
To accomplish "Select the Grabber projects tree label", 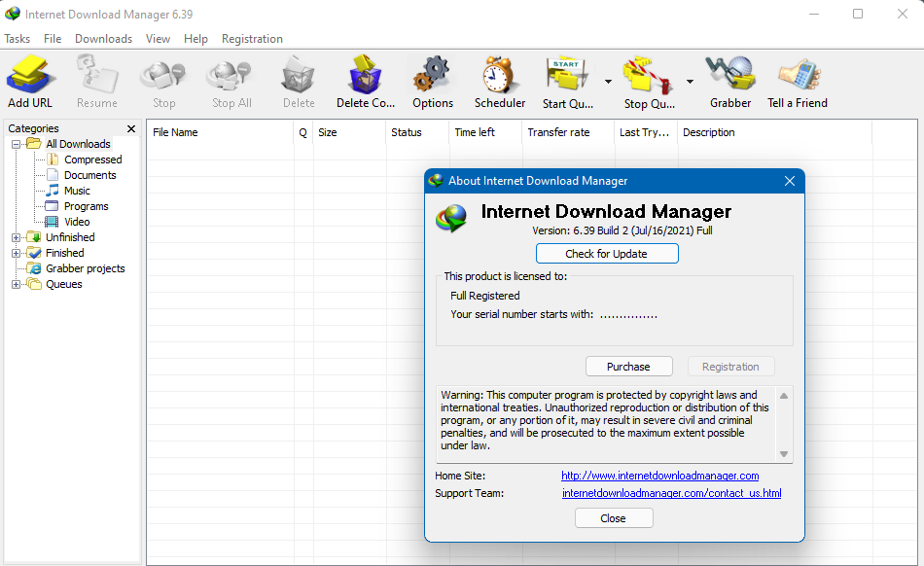I will 86,268.
